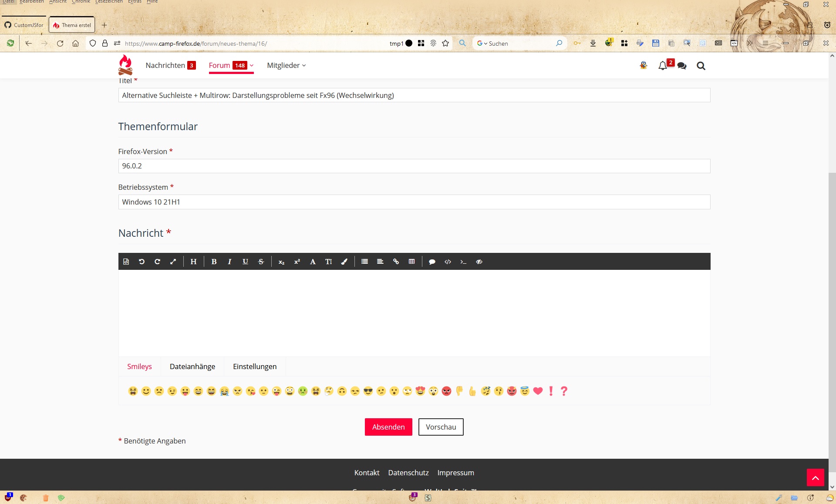Image resolution: width=836 pixels, height=504 pixels.
Task: Open Google search engine dropdown
Action: click(x=482, y=44)
